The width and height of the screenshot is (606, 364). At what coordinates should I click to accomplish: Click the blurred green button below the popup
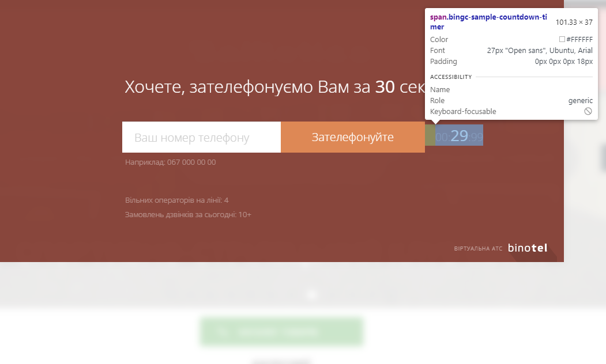(x=281, y=332)
